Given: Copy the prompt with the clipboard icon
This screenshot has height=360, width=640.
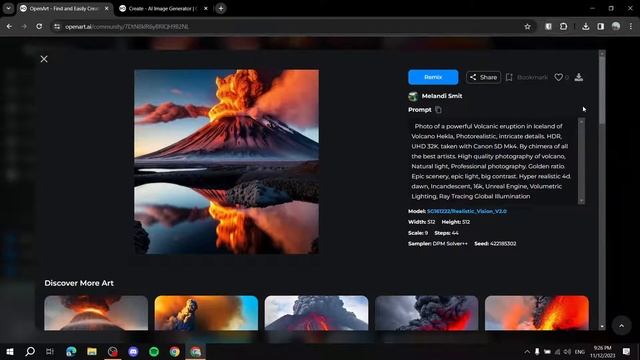Looking at the screenshot, I should coord(438,110).
